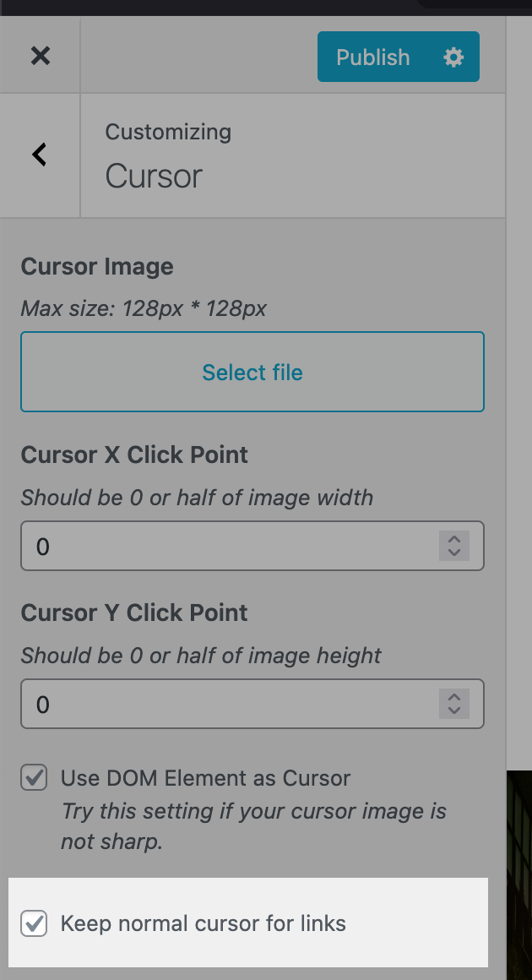The width and height of the screenshot is (532, 980).
Task: Toggle the Use DOM Element as Cursor setting
Action: [34, 778]
